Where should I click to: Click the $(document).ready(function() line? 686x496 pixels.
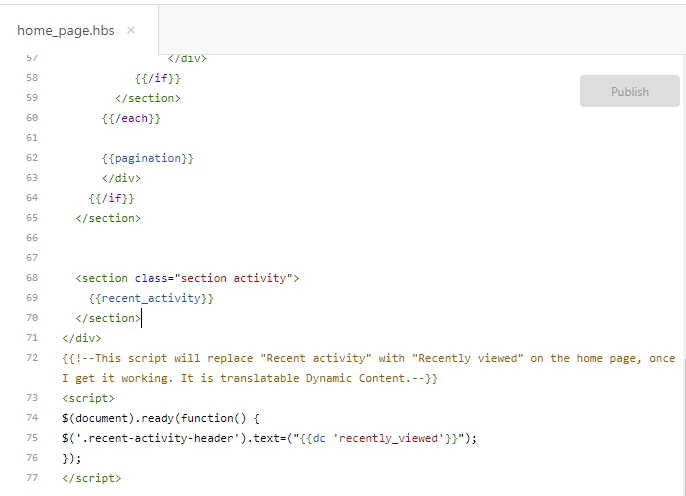(x=161, y=418)
